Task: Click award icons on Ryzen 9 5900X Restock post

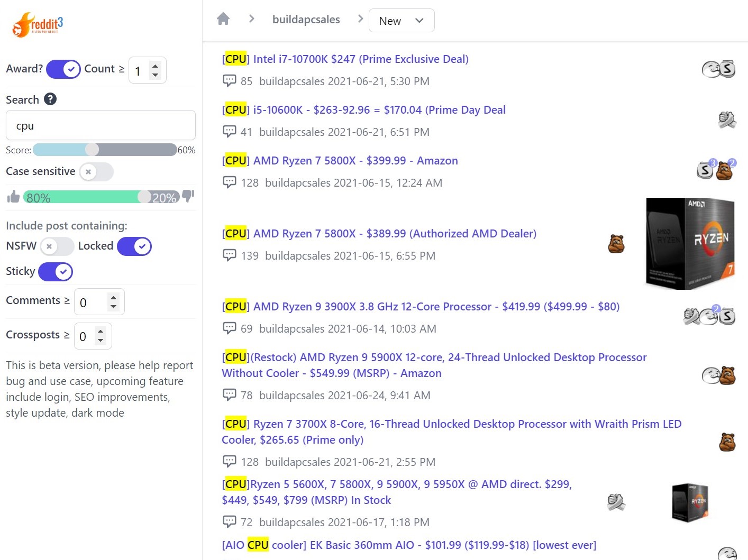Action: point(719,375)
